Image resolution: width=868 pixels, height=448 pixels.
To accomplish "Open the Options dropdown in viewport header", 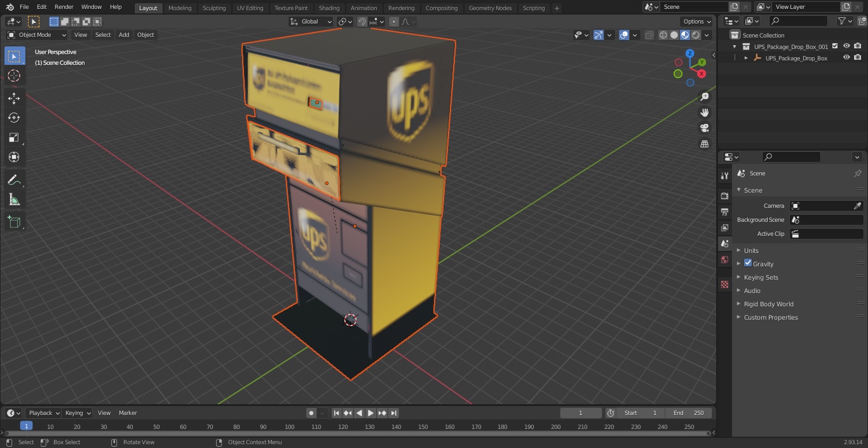I will tap(698, 22).
